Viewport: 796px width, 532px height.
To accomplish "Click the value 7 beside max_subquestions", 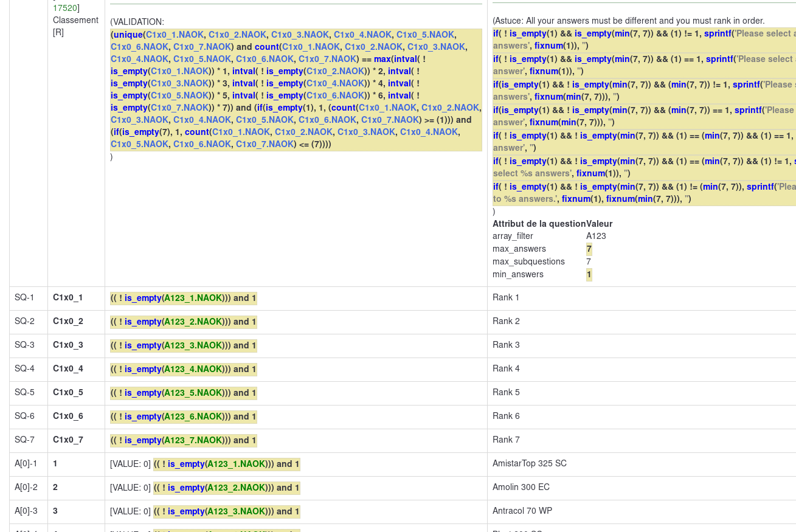I will click(589, 261).
